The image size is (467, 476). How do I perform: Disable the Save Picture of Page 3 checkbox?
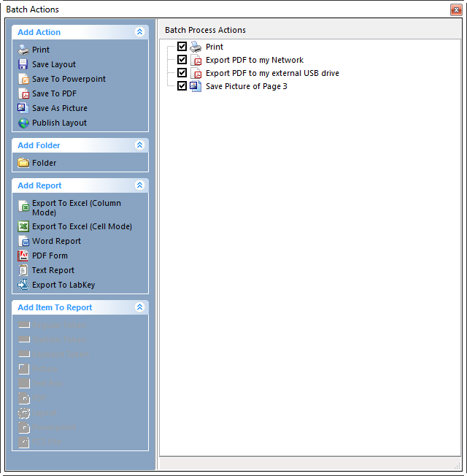click(x=182, y=86)
